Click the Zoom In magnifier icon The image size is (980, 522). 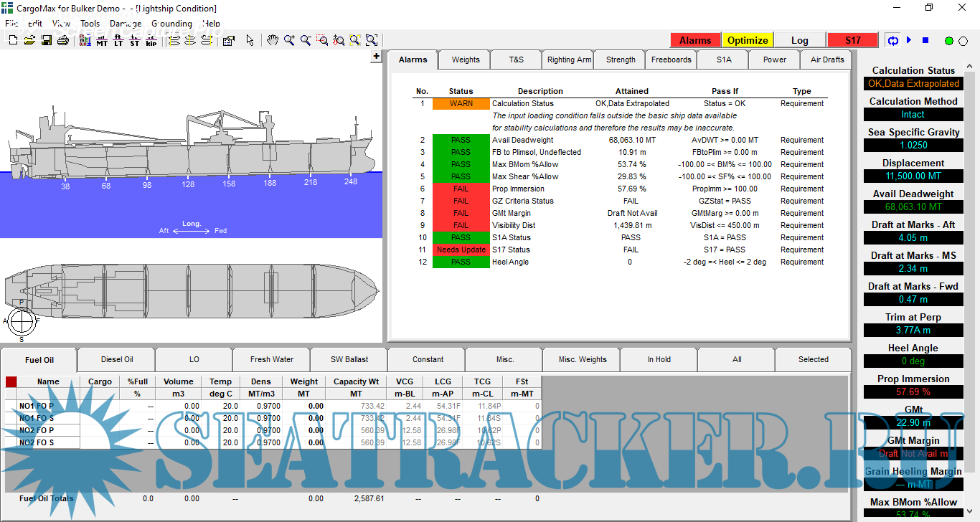tap(289, 41)
